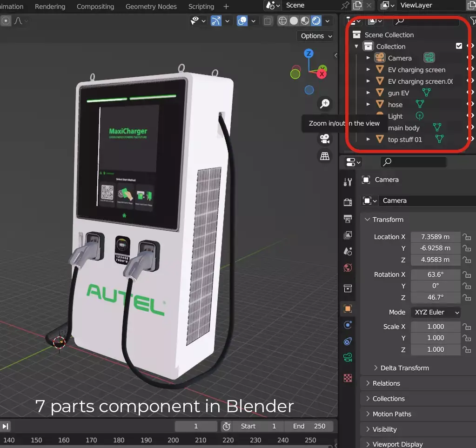Open the Tool properties tab
This screenshot has height=448, width=476.
(x=348, y=182)
